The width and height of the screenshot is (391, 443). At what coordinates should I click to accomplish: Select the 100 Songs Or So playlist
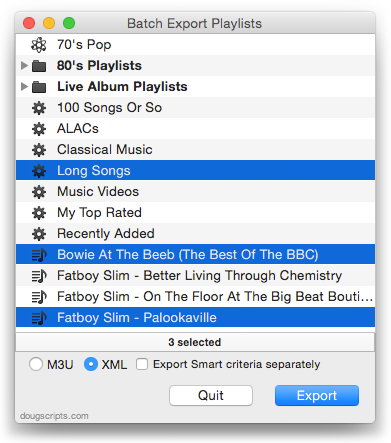click(195, 108)
